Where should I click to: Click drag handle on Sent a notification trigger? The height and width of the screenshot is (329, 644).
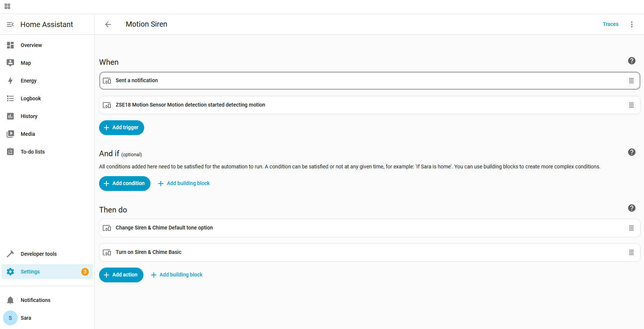click(631, 81)
